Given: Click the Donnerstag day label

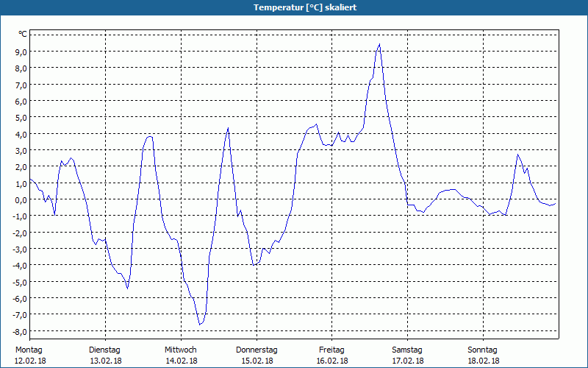Looking at the screenshot, I should 257,350.
